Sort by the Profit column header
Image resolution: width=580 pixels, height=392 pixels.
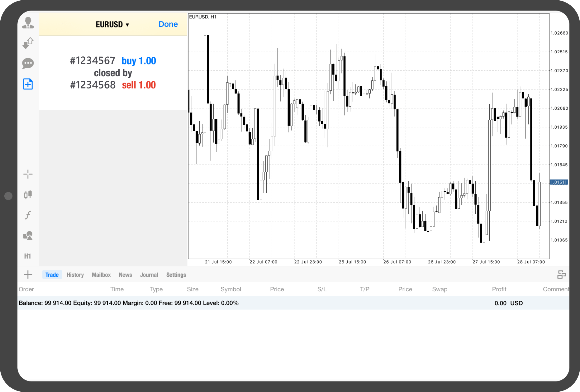click(499, 289)
